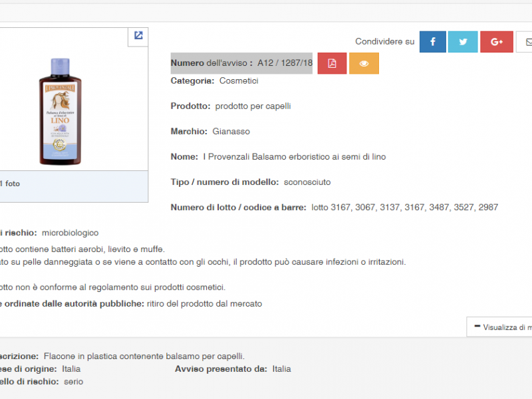Click the Condividere su label
Screen dimensions: 532x399
pos(385,41)
